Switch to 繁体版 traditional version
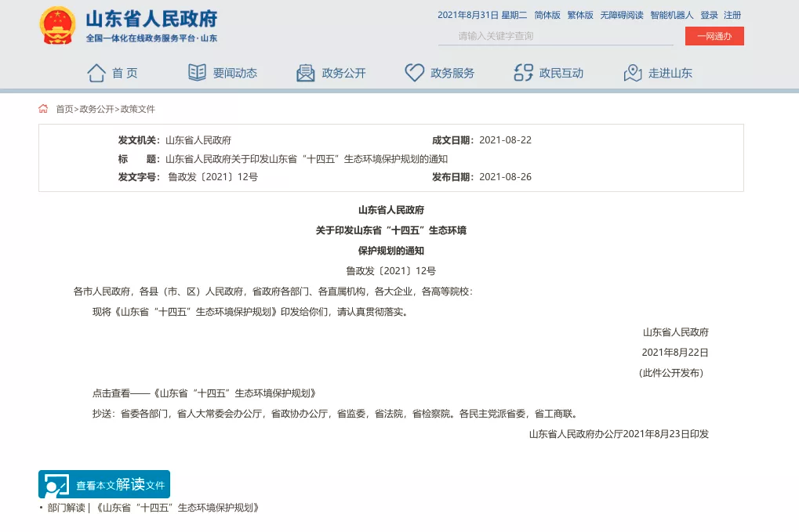 point(580,15)
